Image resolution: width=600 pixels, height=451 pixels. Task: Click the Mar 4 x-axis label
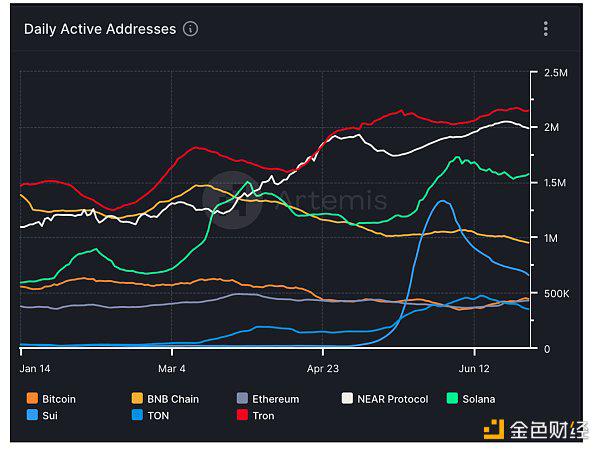pos(172,369)
